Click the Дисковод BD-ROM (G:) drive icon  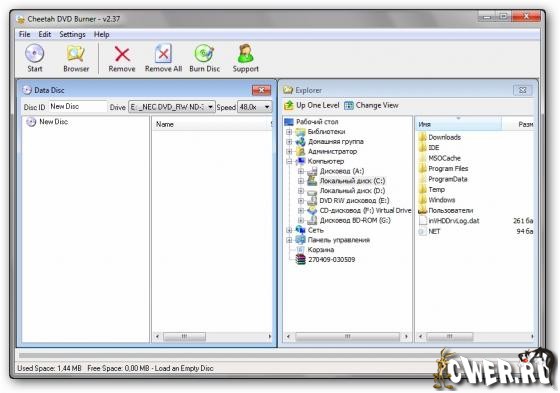coord(312,220)
